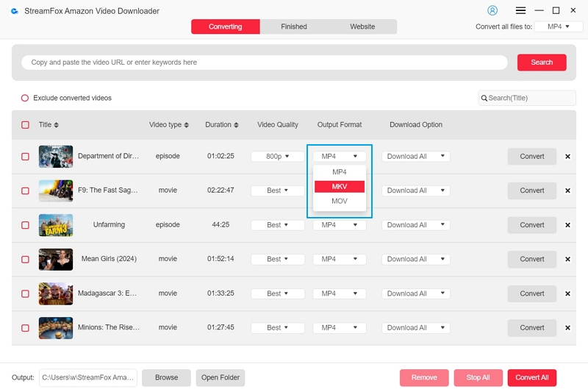Sort the list by Video type arrows

click(x=187, y=125)
